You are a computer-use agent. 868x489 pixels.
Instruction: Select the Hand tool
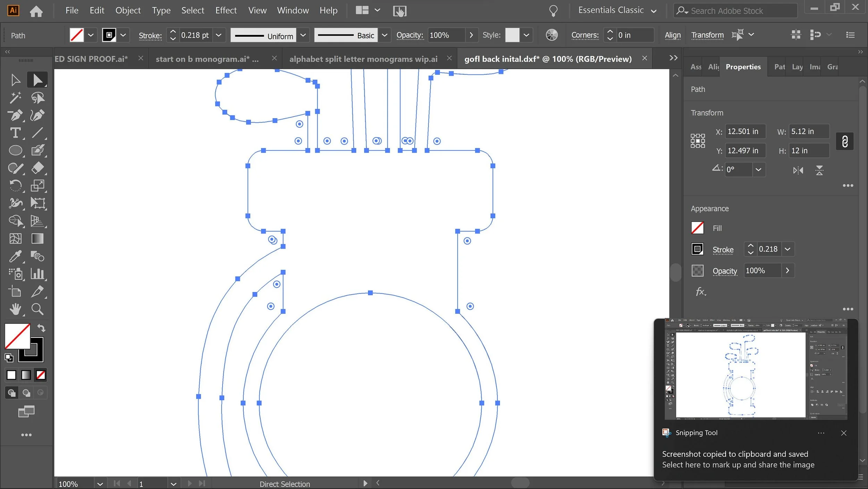click(x=15, y=309)
